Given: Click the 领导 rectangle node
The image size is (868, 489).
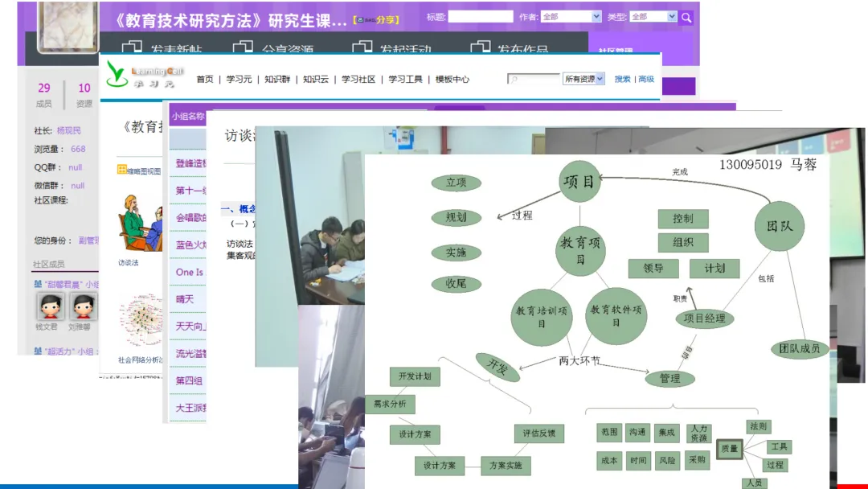Looking at the screenshot, I should pos(653,269).
